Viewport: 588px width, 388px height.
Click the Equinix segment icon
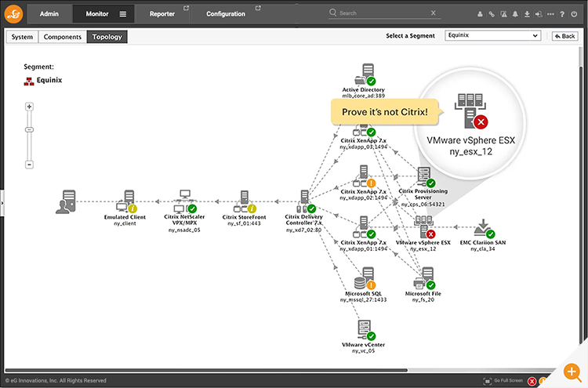click(29, 81)
